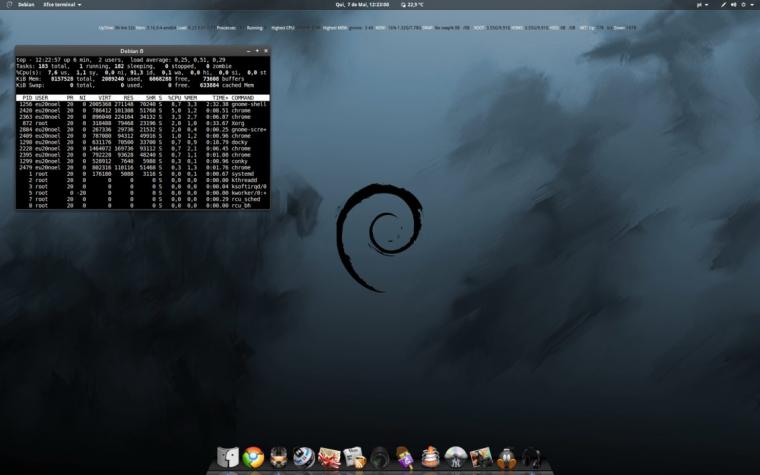Launch the brown penguin dock application
760x475 pixels.
click(507, 458)
